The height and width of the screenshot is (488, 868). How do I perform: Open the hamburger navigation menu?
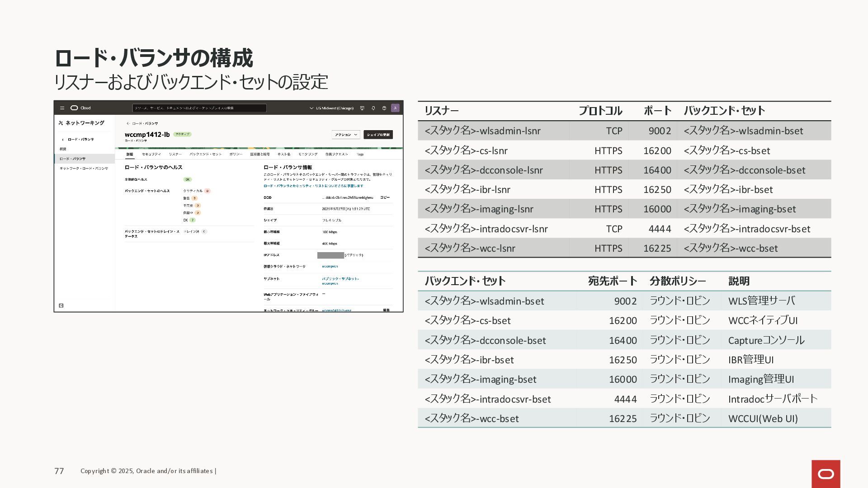tap(62, 108)
